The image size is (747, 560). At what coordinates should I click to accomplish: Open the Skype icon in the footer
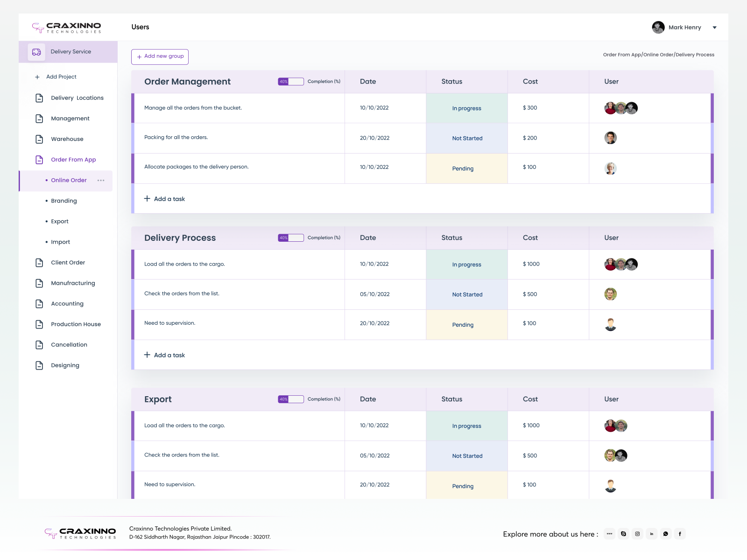tap(623, 534)
